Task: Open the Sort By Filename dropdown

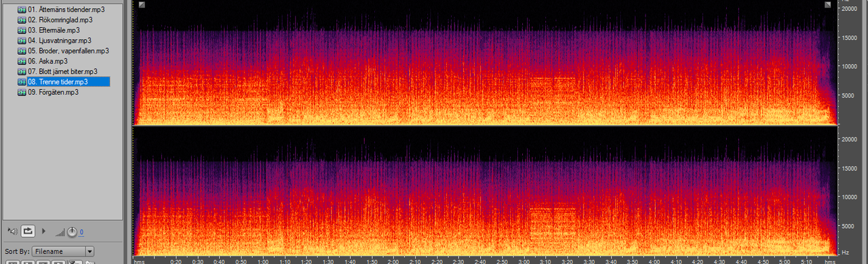Action: tap(63, 251)
